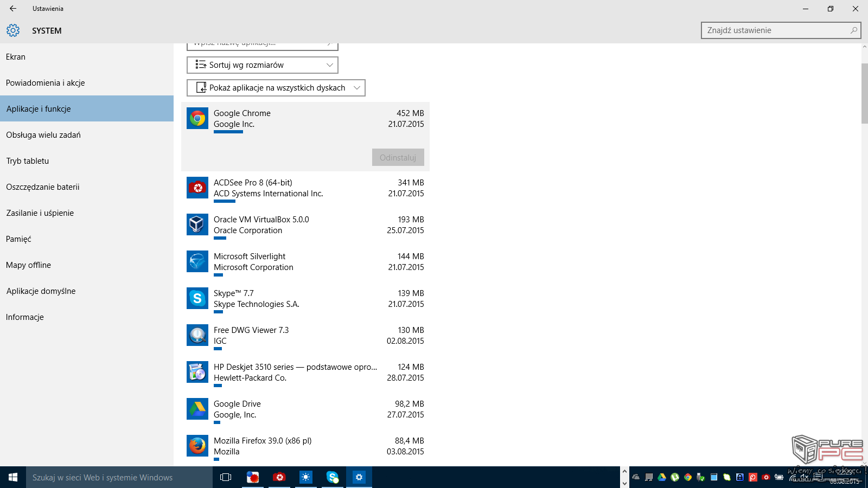Click the taskbar web and Windows search box
This screenshot has width=868, height=488.
pos(119,477)
